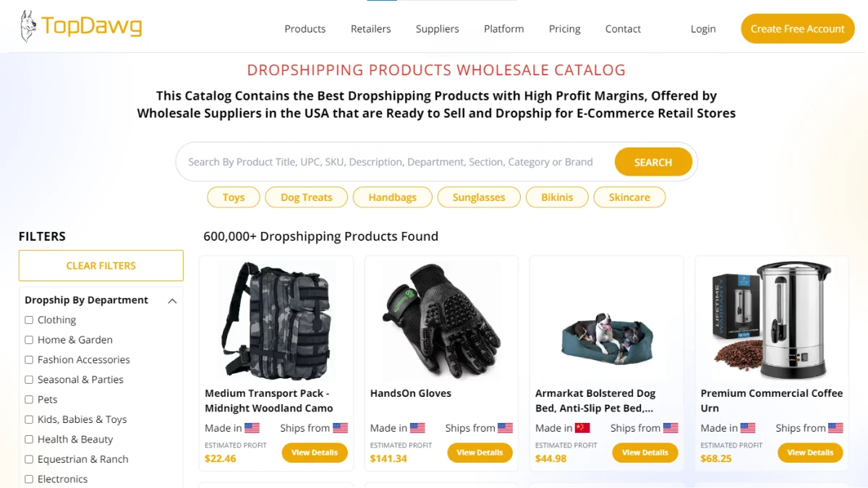868x488 pixels.
Task: Click View Details for Armarkat Bolstered Dog Bed
Action: click(645, 453)
